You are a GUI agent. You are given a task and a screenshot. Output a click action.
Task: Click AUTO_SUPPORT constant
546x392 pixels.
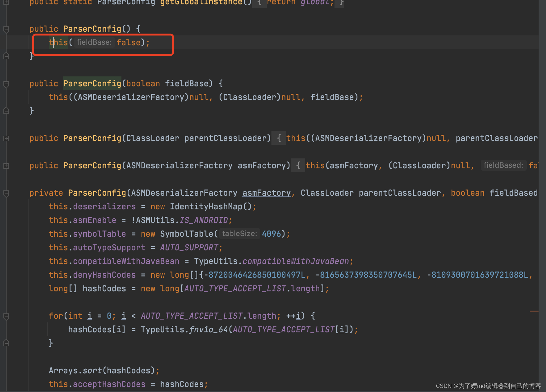pos(189,248)
